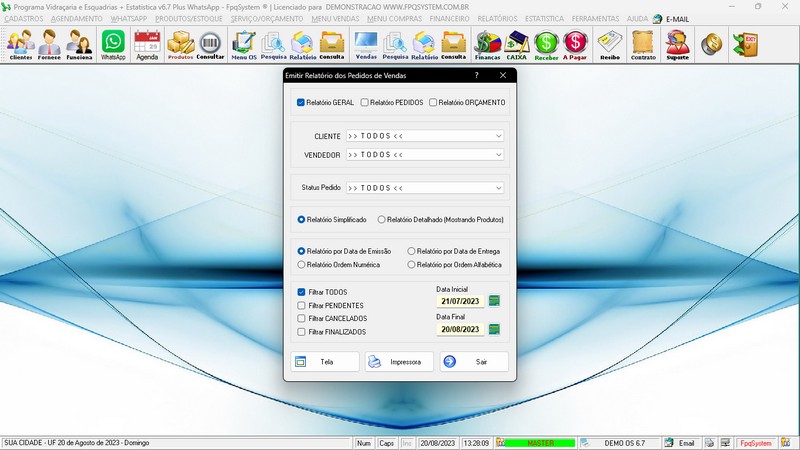Open the Clientes toolbar icon

click(x=20, y=45)
